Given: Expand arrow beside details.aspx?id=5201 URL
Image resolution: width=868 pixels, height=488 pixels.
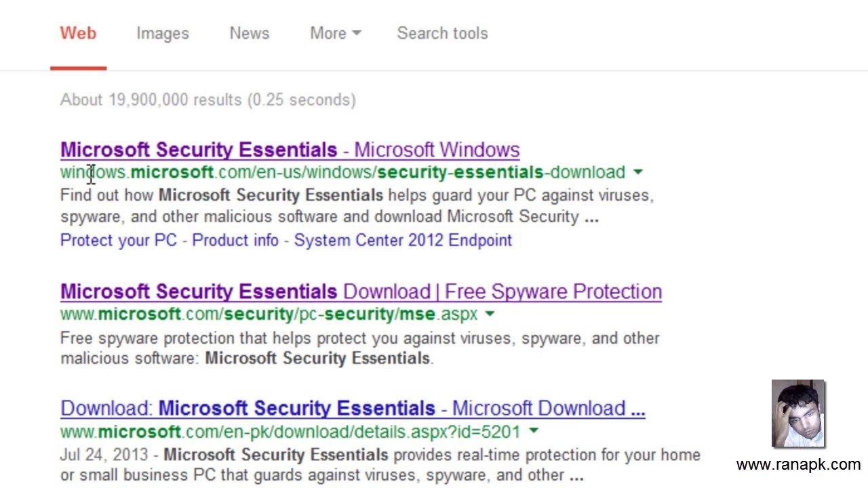Looking at the screenshot, I should click(x=533, y=431).
